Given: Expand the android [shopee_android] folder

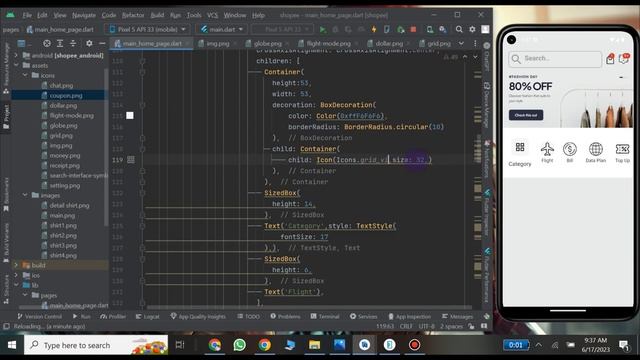Looking at the screenshot, I should 16,55.
